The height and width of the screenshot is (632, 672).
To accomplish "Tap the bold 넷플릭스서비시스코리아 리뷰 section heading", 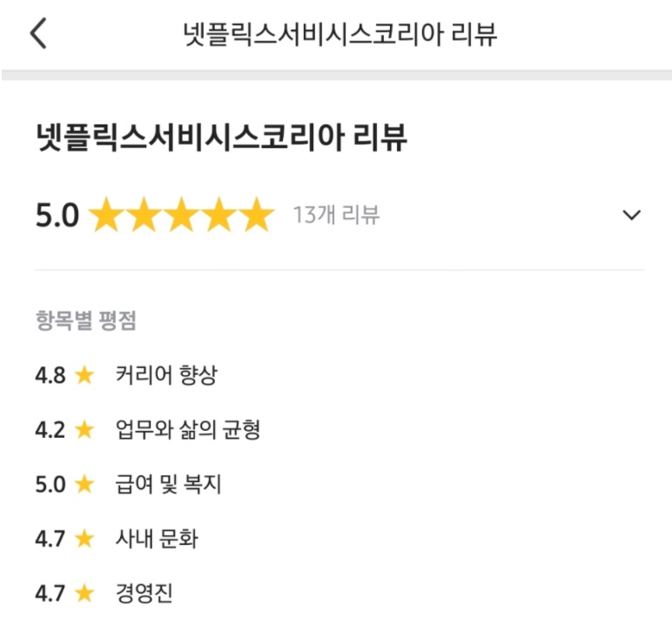I will (222, 138).
